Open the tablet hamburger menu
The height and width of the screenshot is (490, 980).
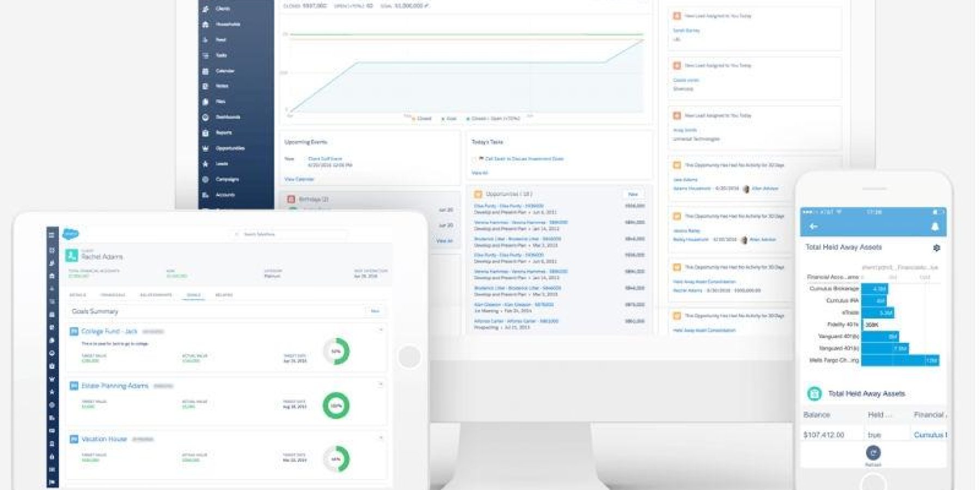click(52, 235)
